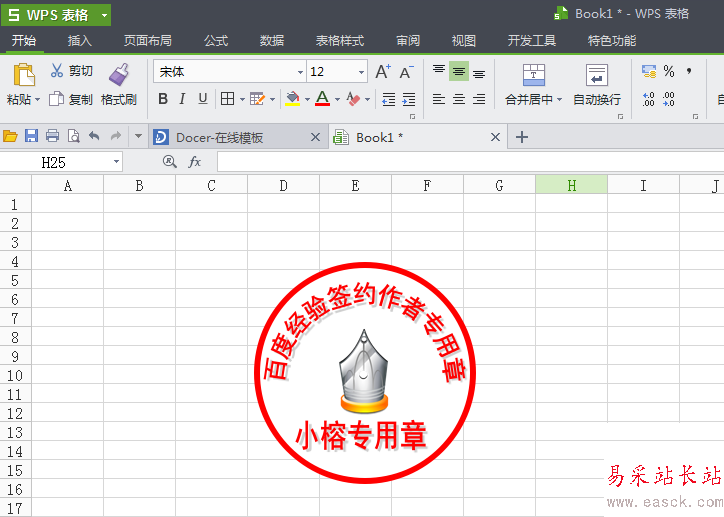Click the formula bar input field
Viewport: 724px width, 517px height.
470,162
